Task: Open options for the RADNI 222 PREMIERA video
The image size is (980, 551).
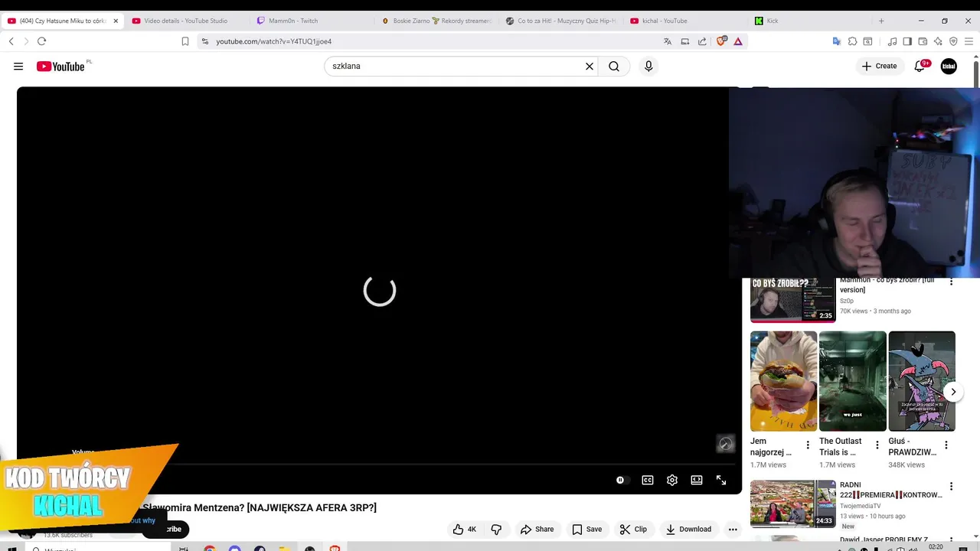Action: pos(952,486)
